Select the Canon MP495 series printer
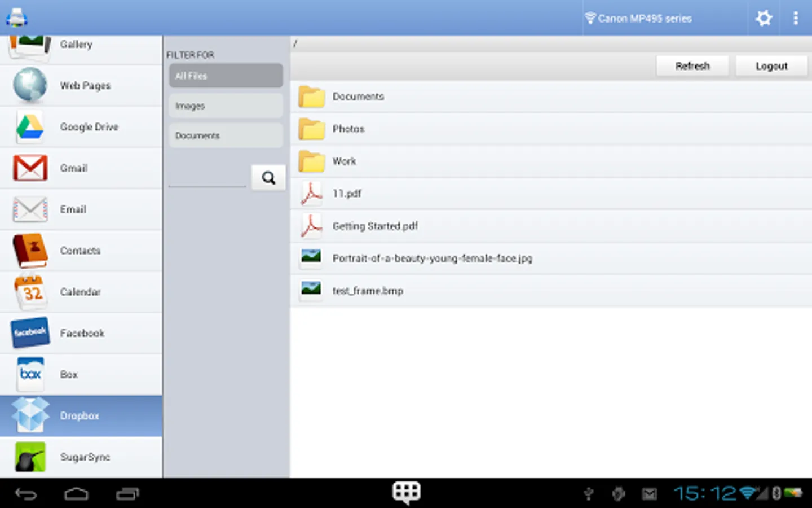This screenshot has width=812, height=508. coord(638,19)
